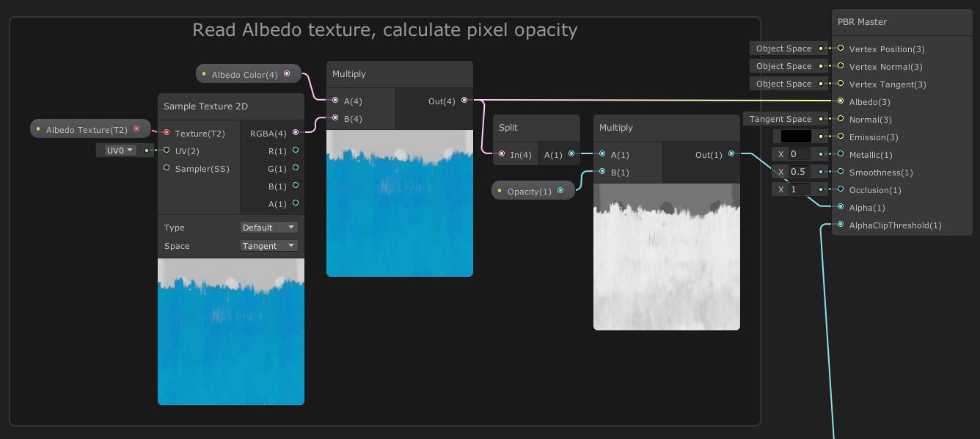The image size is (980, 439).
Task: Click the RGBA(4) output port on Sample Texture 2D
Action: point(296,133)
